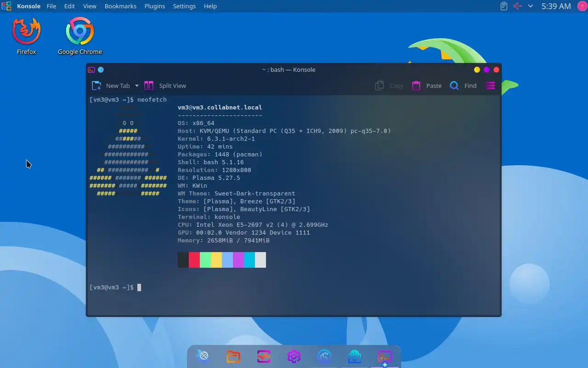Open the Firefox desktop icon
The image size is (588, 368).
click(x=27, y=36)
